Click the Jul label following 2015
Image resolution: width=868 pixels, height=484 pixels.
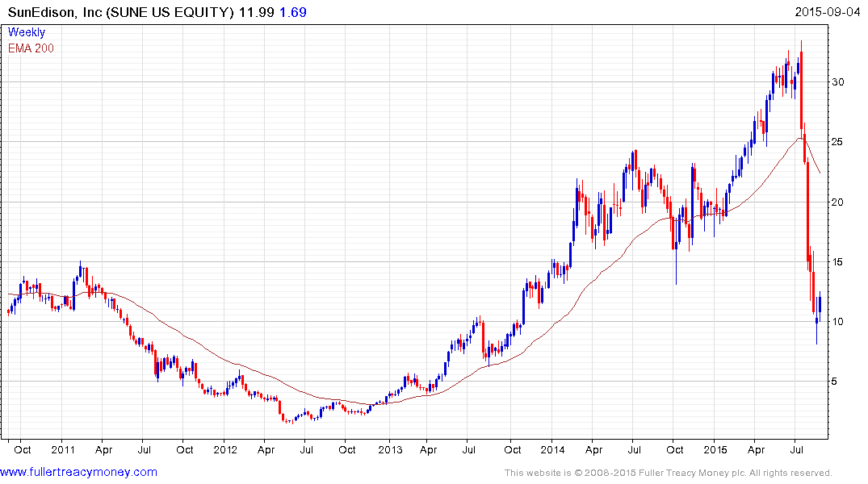tap(797, 449)
